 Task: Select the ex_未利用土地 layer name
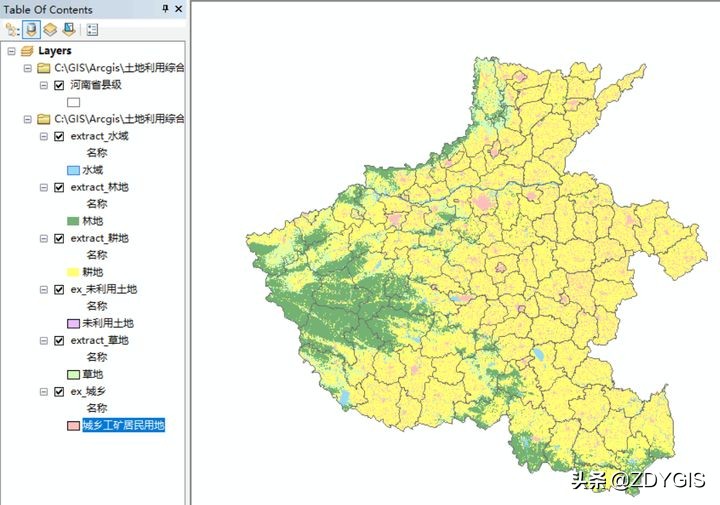point(104,289)
